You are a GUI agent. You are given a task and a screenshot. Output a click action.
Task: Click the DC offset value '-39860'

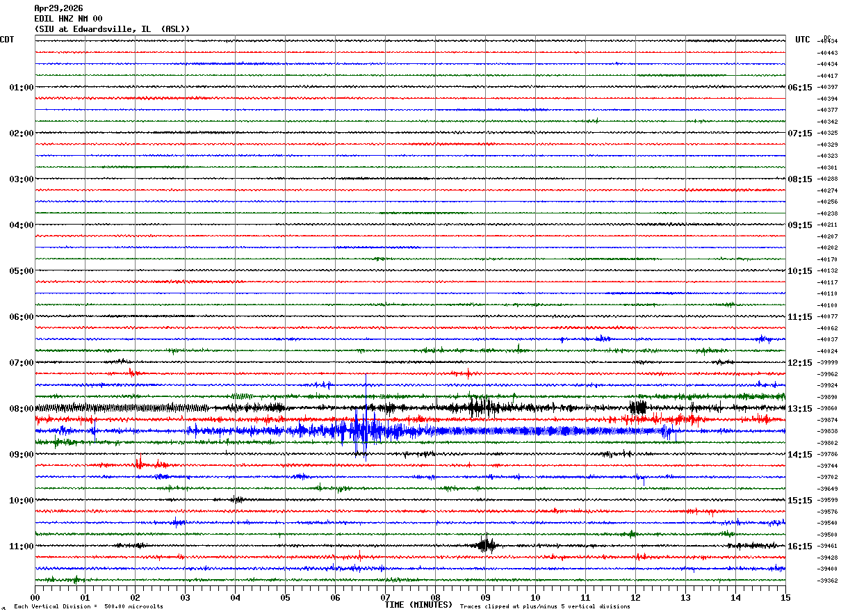pos(828,409)
